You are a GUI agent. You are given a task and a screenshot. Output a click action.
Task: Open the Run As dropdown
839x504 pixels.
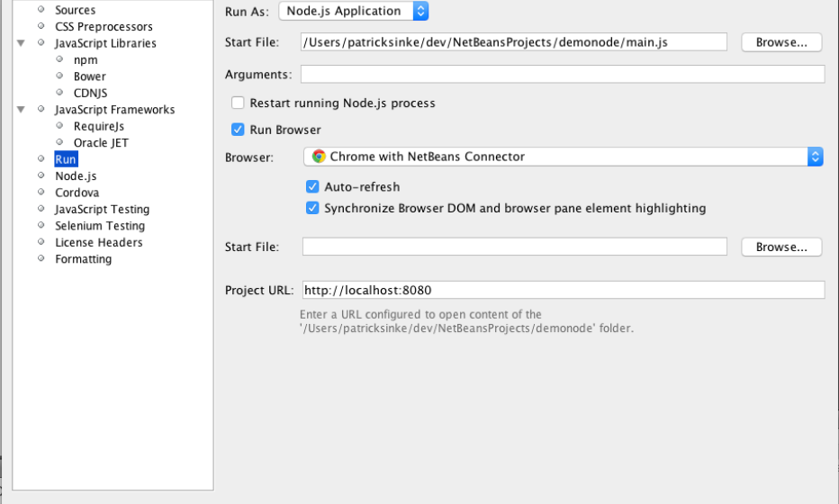(x=354, y=12)
